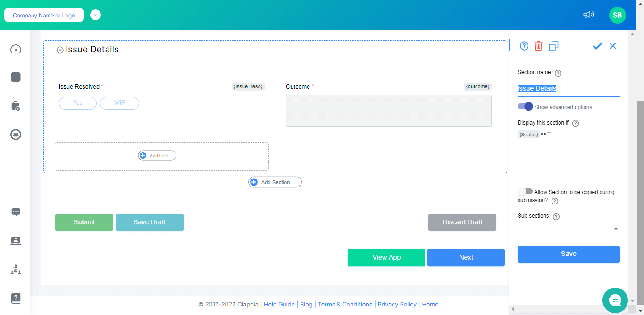Expand the menu beside Company Name
Image resolution: width=644 pixels, height=315 pixels.
pos(95,15)
